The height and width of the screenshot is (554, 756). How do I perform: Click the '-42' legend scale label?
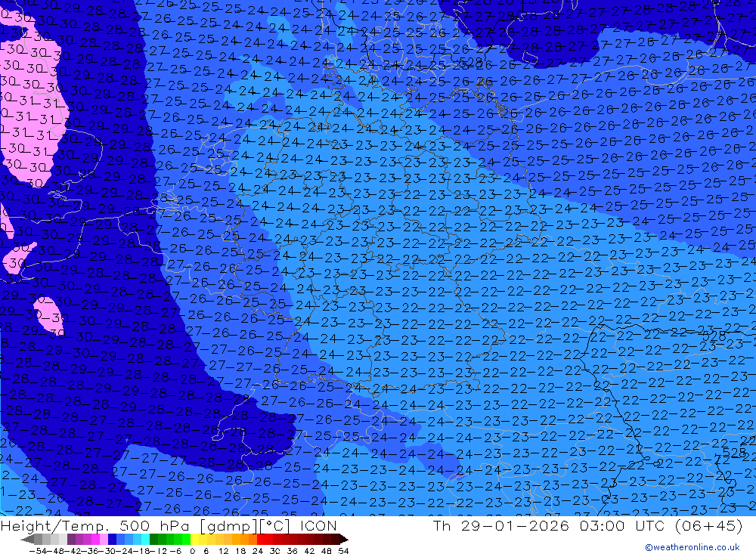pos(73,551)
